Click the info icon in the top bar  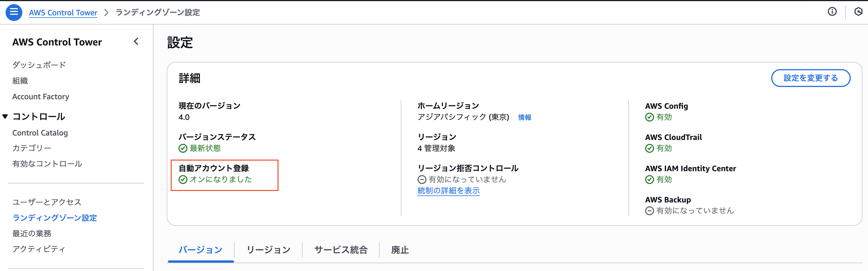coord(832,12)
